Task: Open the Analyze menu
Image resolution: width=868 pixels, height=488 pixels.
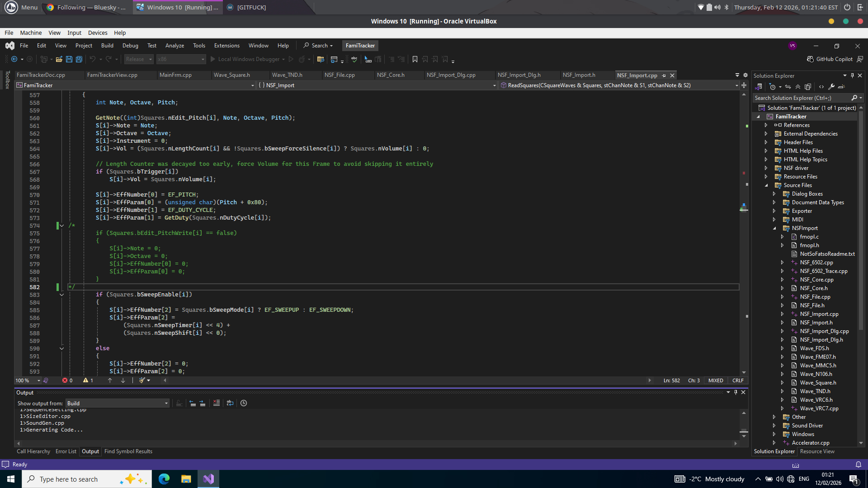Action: (x=175, y=46)
